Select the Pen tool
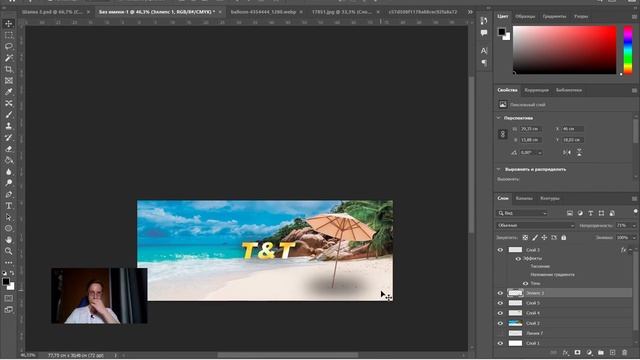 [x=9, y=195]
